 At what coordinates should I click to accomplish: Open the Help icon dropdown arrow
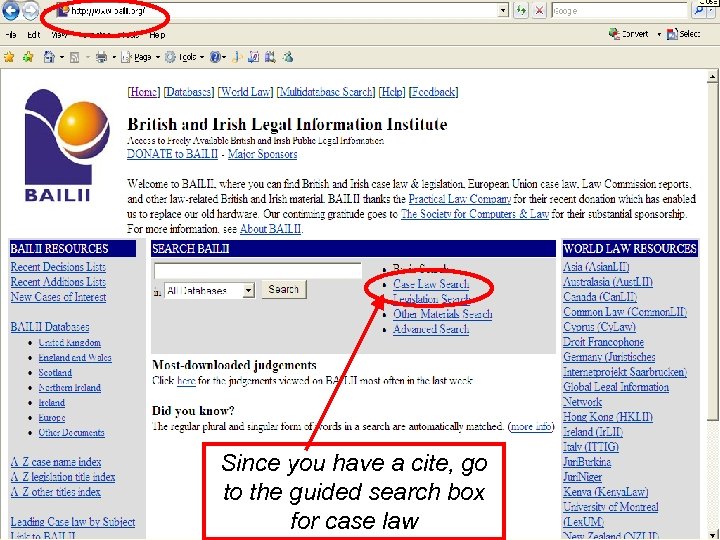(x=224, y=57)
